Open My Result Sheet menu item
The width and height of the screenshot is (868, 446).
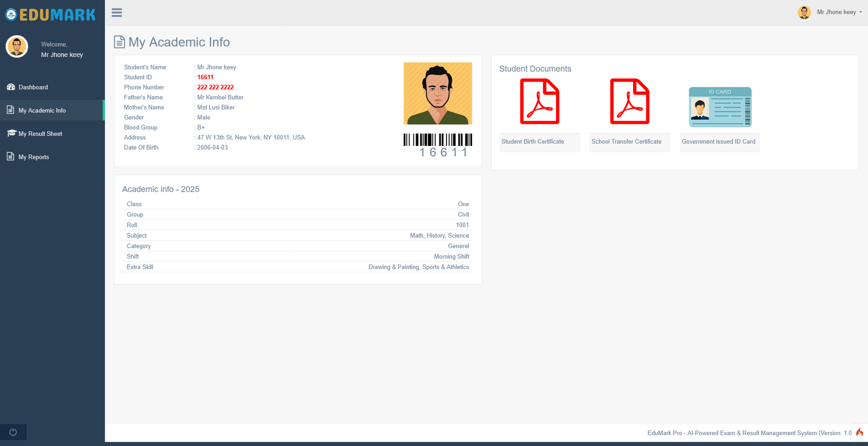[x=52, y=133]
